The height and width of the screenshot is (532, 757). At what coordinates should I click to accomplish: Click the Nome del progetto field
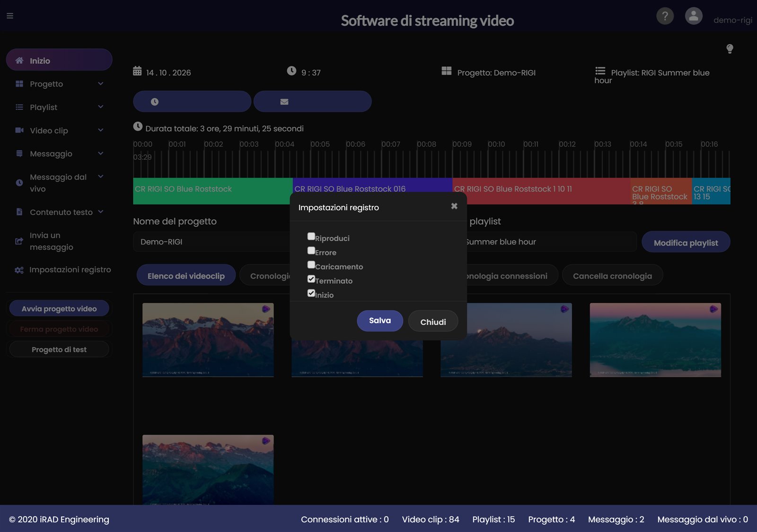[212, 242]
